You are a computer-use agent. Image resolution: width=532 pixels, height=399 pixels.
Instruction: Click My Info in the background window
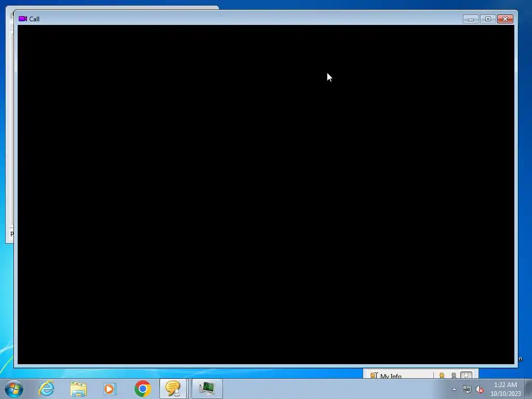pos(391,376)
